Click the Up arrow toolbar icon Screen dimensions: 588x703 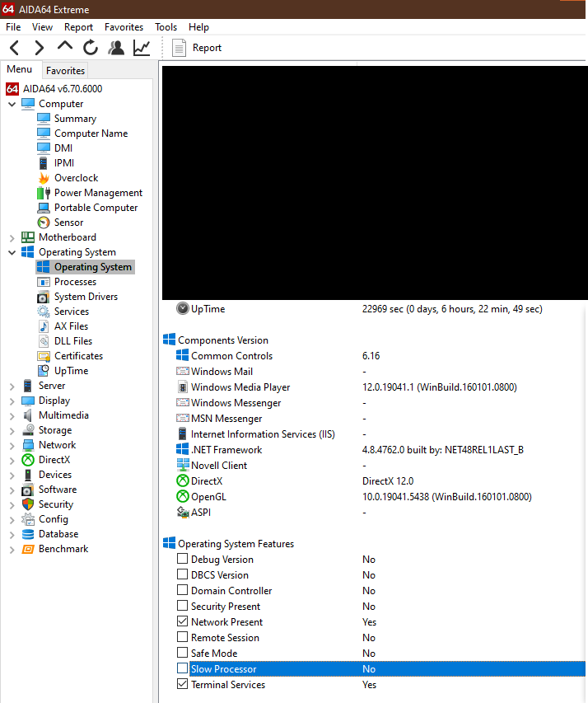pyautogui.click(x=65, y=45)
